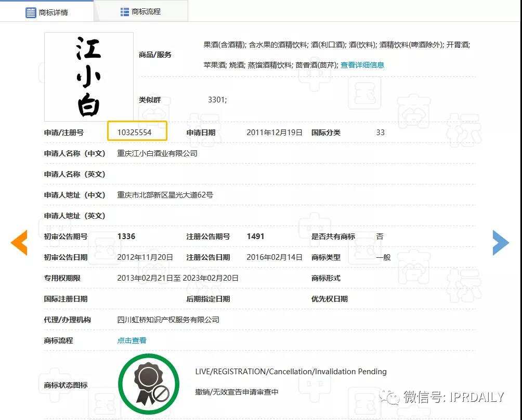Select exclusive right period 2013年02月21日至 2023年02月20日
Viewport: 522px width, 420px height.
(x=178, y=278)
